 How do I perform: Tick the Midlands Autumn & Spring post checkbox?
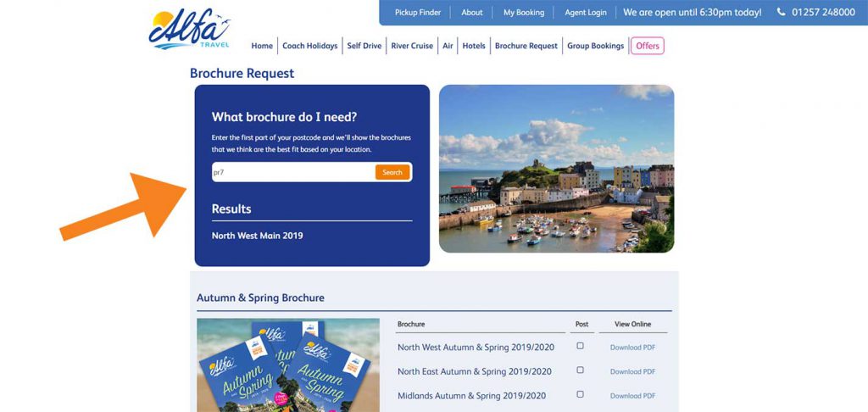click(x=580, y=394)
